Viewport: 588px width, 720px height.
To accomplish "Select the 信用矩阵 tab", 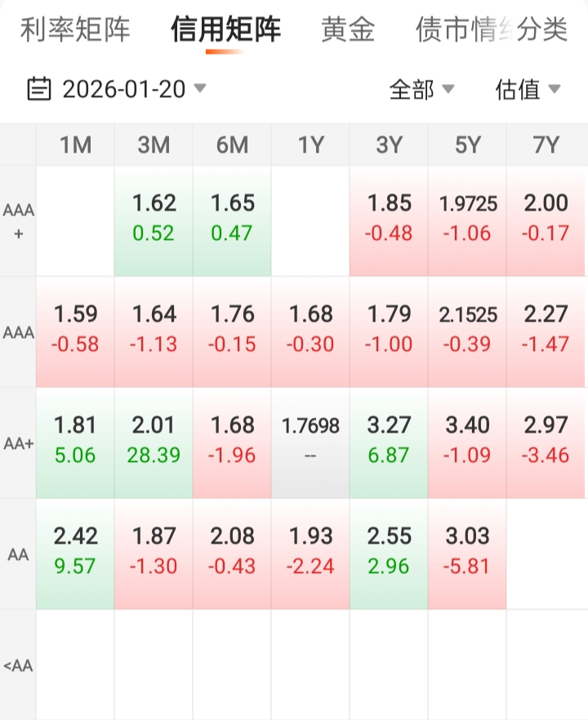I will [225, 30].
